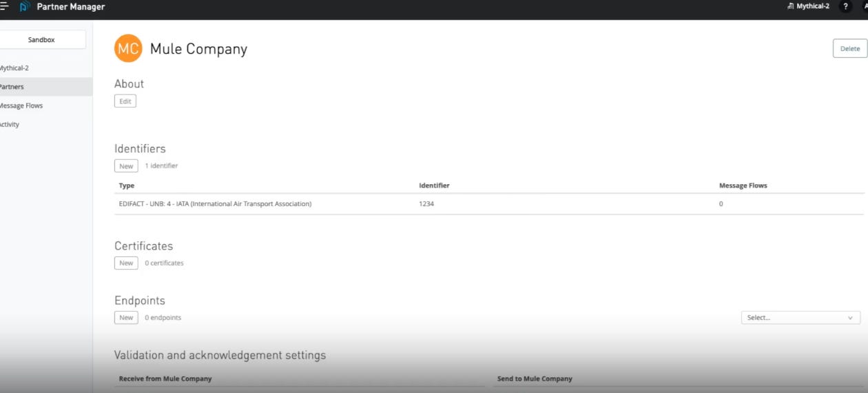Screen dimensions: 868x393
Task: Click the Type column header
Action: (x=127, y=185)
